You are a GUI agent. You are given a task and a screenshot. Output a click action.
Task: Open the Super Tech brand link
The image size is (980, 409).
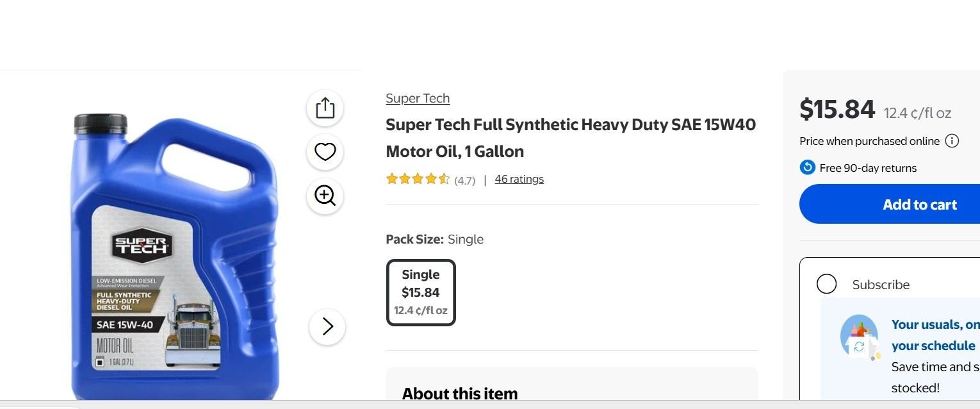418,98
